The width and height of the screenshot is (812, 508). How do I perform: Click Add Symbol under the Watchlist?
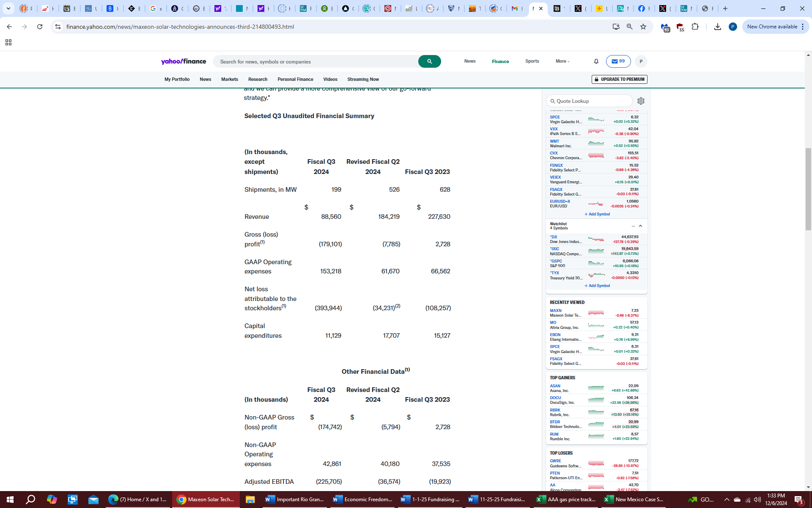(x=597, y=286)
